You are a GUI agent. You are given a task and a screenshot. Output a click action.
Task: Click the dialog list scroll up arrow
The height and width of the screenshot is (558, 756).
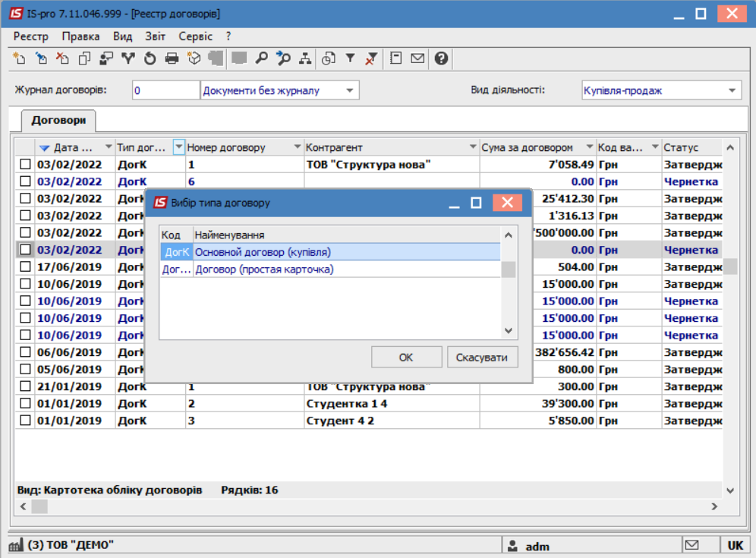[509, 235]
